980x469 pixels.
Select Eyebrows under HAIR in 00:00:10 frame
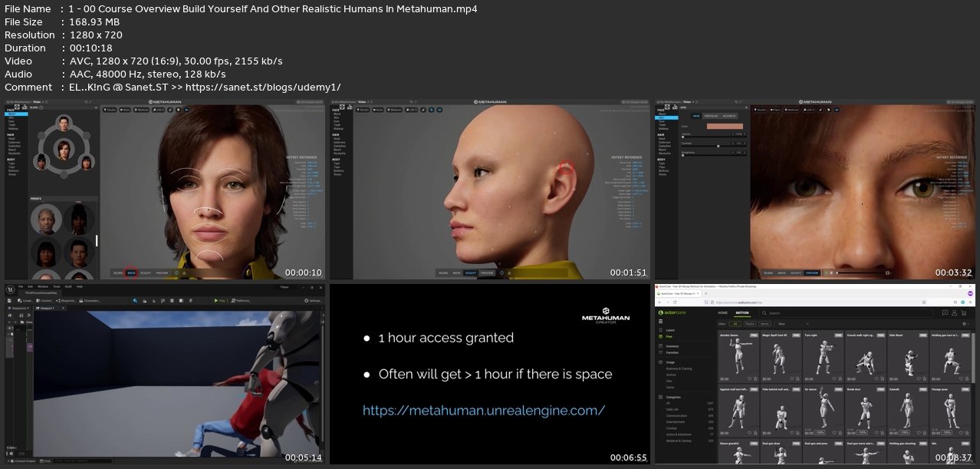(14, 142)
